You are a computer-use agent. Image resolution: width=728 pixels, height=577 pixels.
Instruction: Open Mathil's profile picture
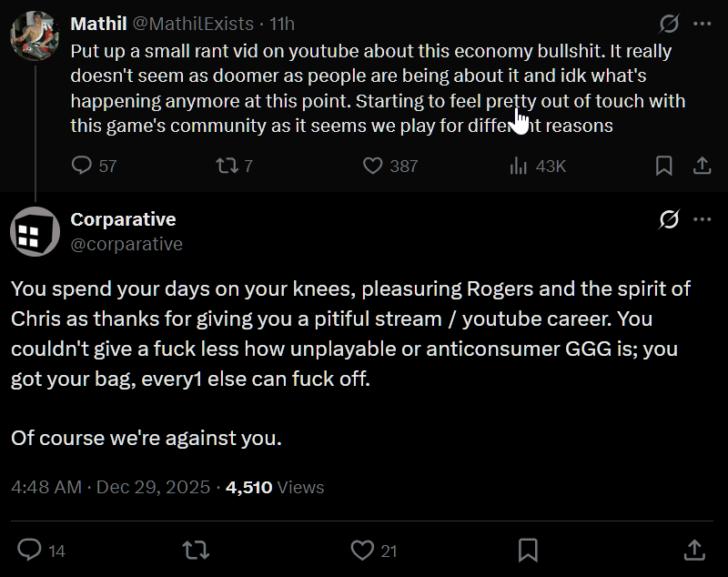(35, 35)
